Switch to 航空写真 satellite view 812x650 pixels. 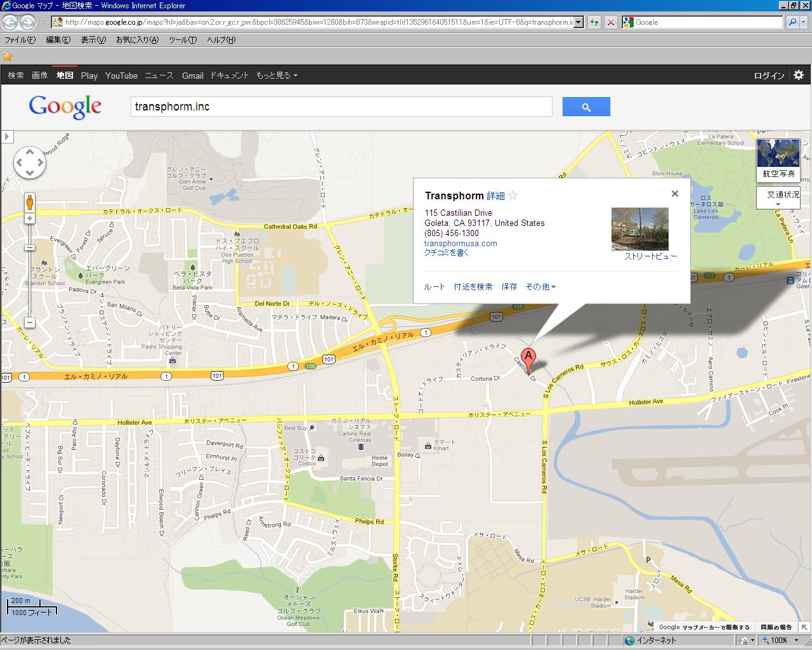[778, 160]
